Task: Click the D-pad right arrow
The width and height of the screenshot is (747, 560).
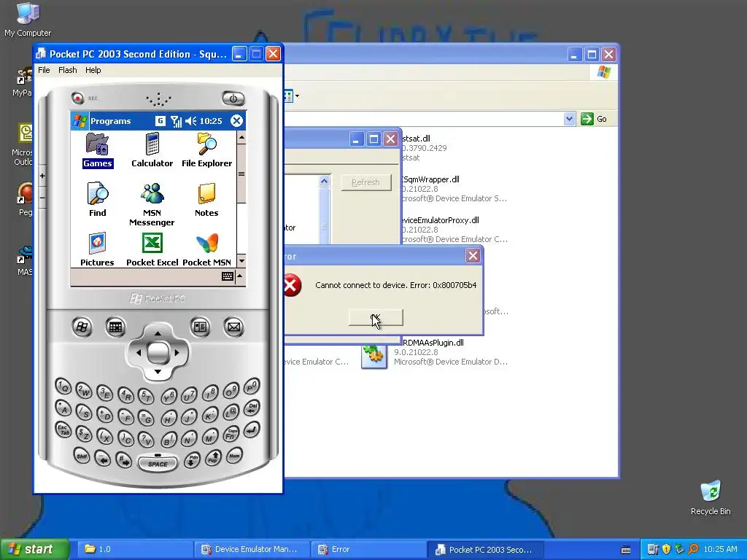Action: pos(177,353)
